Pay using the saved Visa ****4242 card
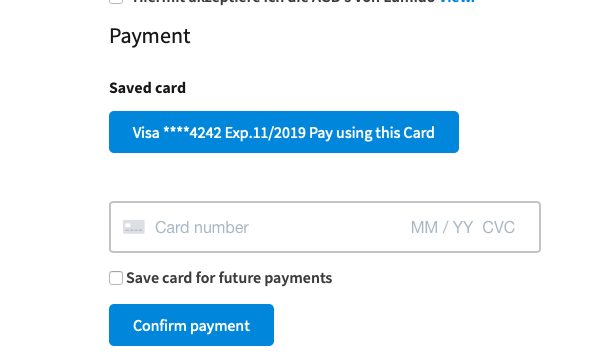The image size is (611, 363). click(284, 132)
